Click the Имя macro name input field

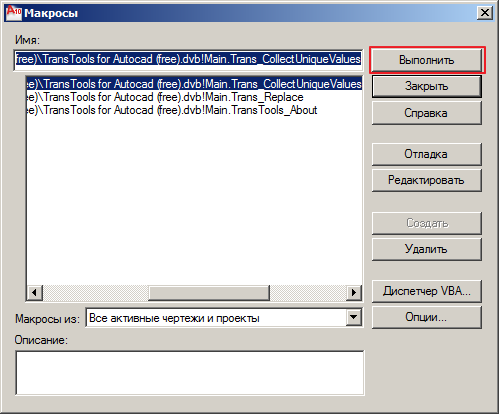click(x=188, y=59)
